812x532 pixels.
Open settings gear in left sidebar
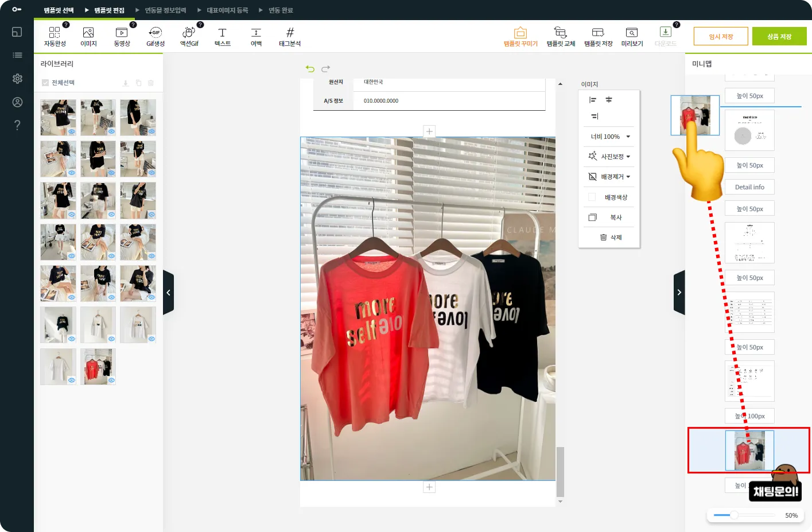[x=17, y=79]
